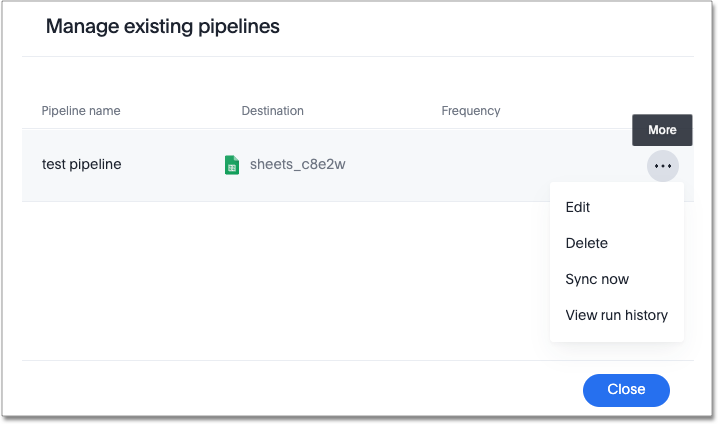The height and width of the screenshot is (424, 718).
Task: Select the test pipeline name text
Action: tap(82, 164)
